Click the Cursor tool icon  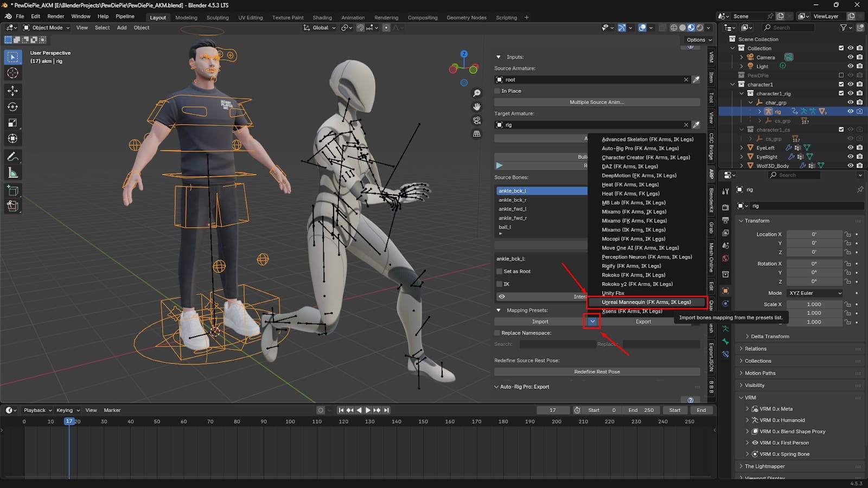click(12, 73)
